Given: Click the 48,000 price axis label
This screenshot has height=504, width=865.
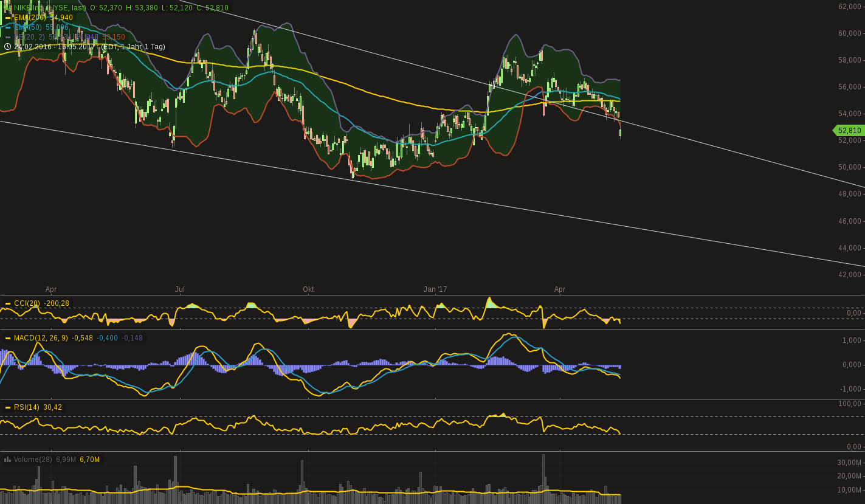Looking at the screenshot, I should pos(850,194).
